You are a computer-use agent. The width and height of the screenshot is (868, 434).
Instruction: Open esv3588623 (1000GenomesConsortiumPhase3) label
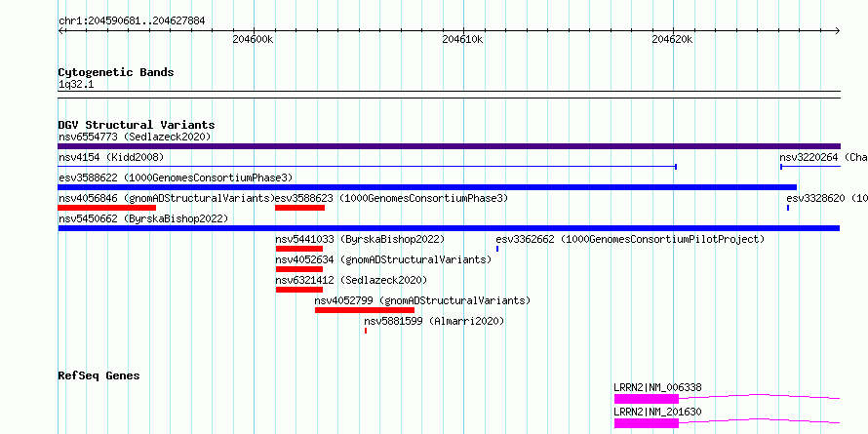[391, 198]
